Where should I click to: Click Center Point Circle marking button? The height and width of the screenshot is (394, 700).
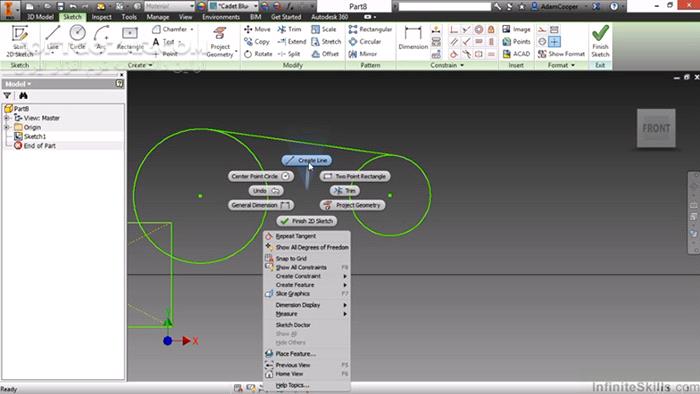coord(261,176)
